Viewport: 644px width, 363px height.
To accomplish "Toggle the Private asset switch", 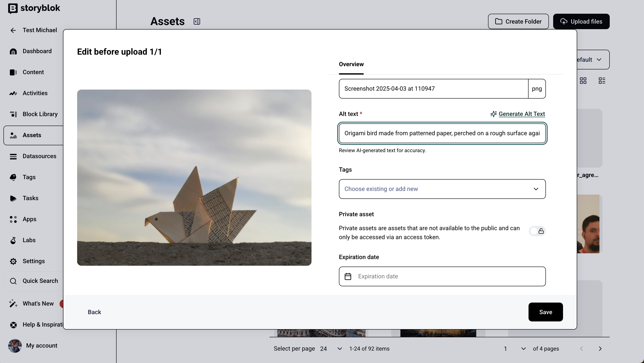I will click(x=537, y=231).
